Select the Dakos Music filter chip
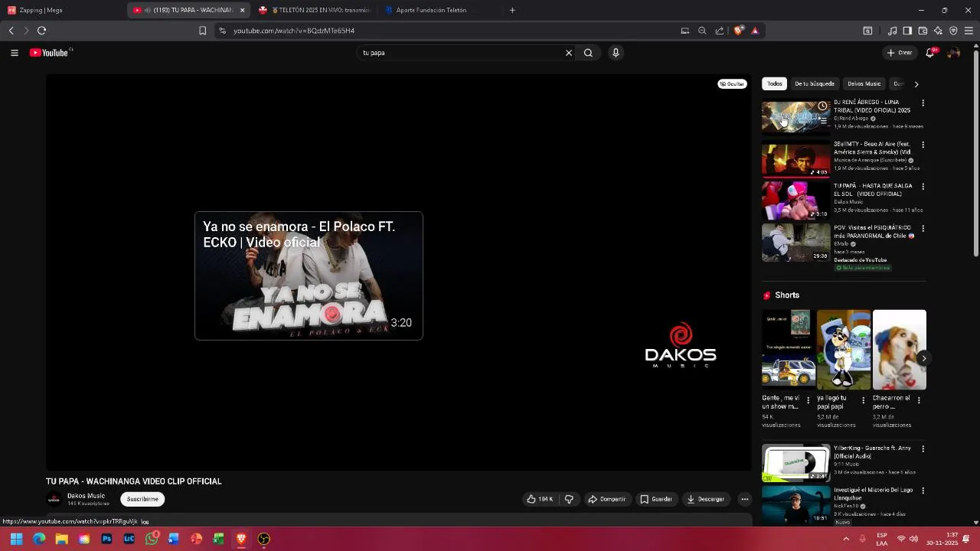Viewport: 980px width, 551px height. (x=864, y=83)
